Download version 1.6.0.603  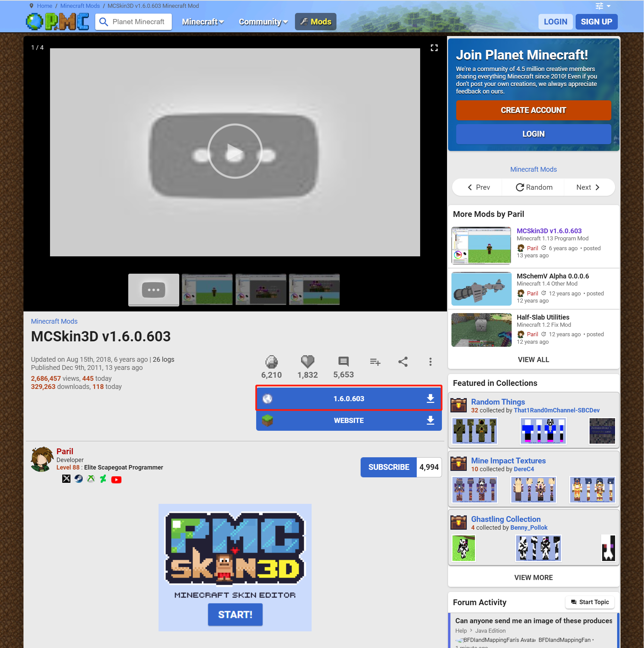[x=349, y=398]
